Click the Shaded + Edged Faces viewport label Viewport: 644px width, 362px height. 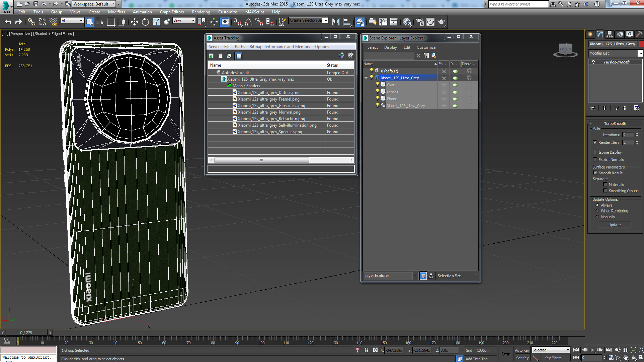[x=54, y=34]
